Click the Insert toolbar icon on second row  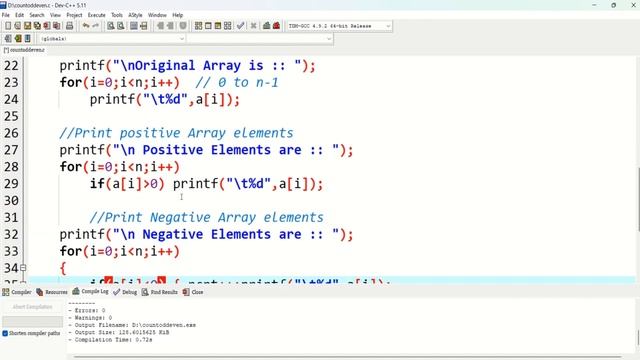pyautogui.click(x=8, y=38)
